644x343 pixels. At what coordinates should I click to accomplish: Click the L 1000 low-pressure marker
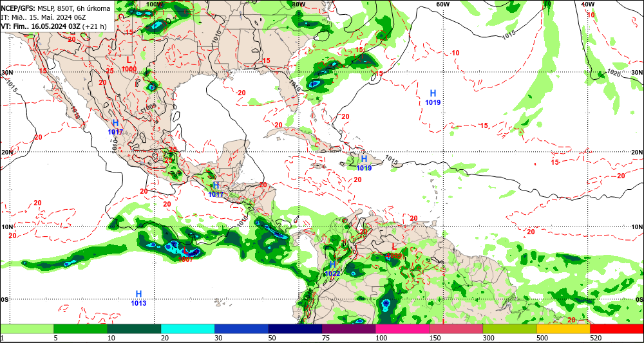click(129, 64)
